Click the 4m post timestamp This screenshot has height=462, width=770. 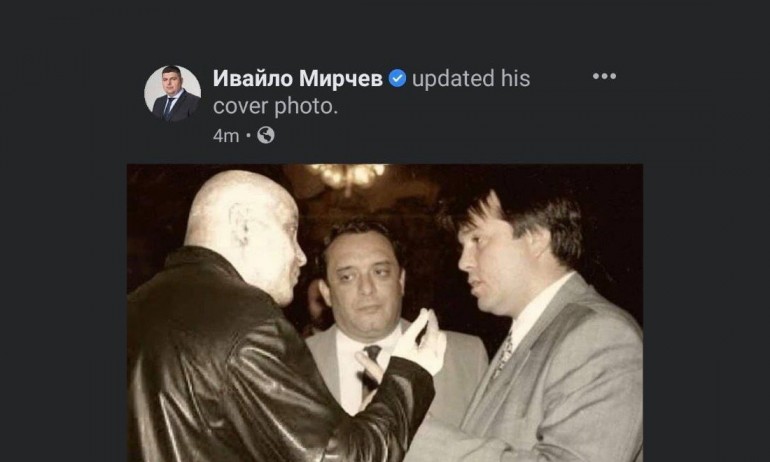(226, 136)
